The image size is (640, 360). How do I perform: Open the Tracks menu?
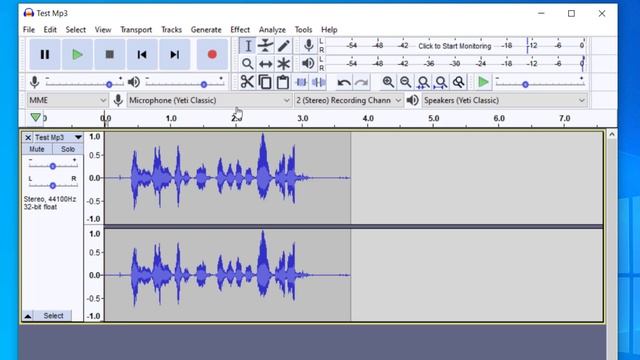[x=171, y=29]
